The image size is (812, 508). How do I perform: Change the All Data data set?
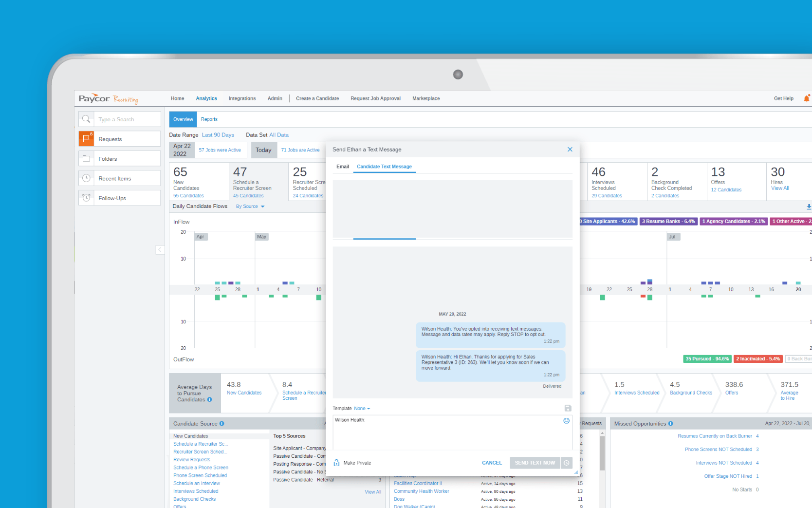(x=279, y=135)
